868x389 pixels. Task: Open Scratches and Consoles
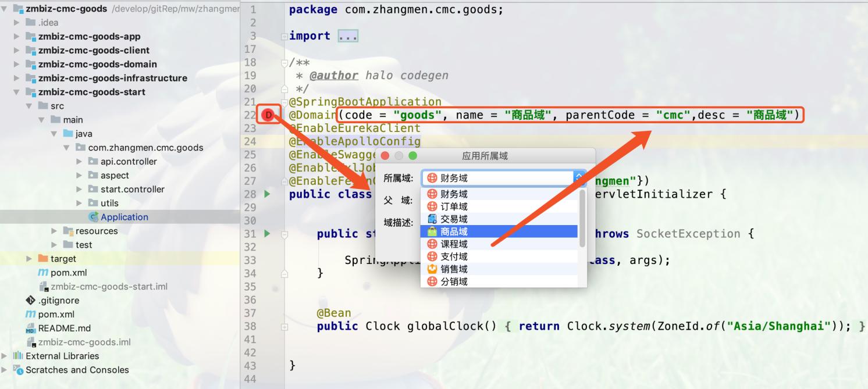[77, 370]
